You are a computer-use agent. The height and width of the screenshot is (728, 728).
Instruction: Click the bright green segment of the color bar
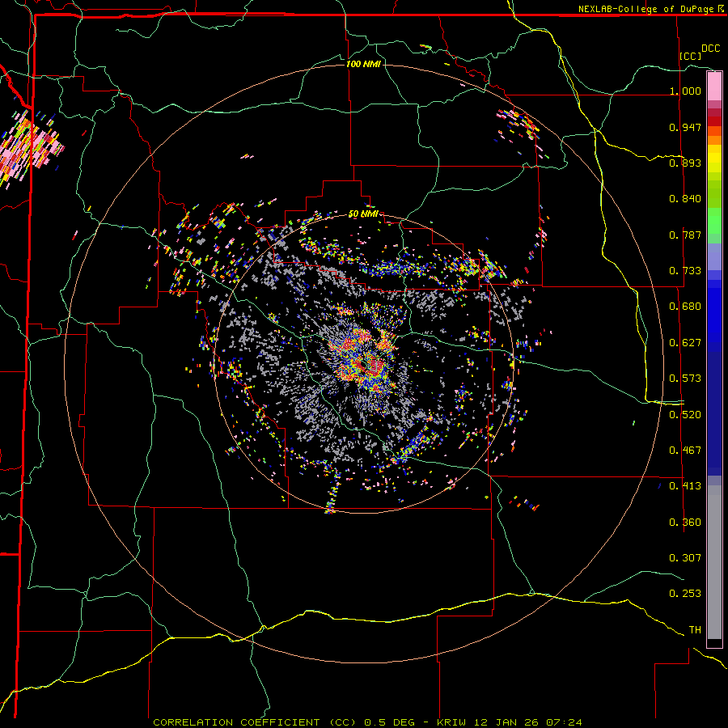click(x=714, y=220)
